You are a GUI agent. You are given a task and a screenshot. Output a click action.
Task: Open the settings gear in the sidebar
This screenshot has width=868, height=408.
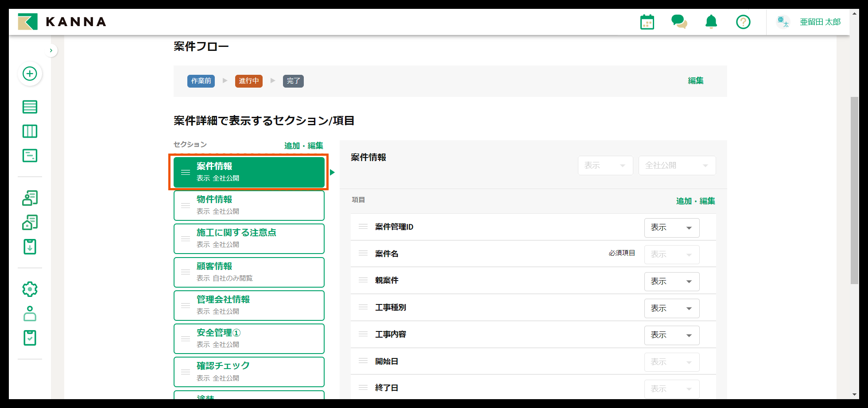[x=30, y=289]
